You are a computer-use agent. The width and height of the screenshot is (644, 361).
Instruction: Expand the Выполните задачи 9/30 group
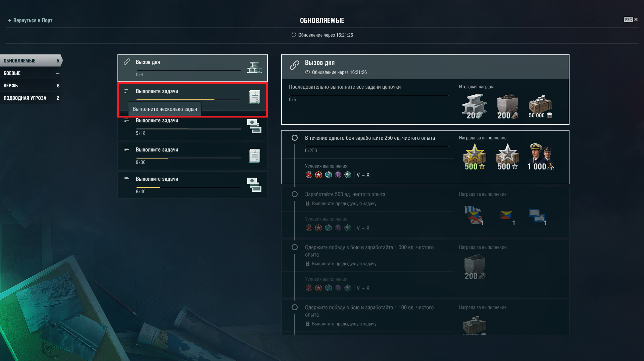tap(192, 155)
